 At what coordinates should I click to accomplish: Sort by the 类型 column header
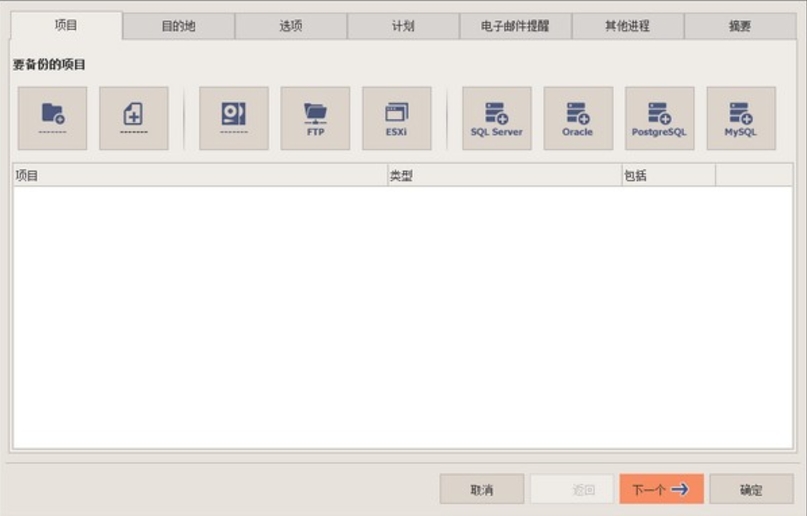pos(504,175)
